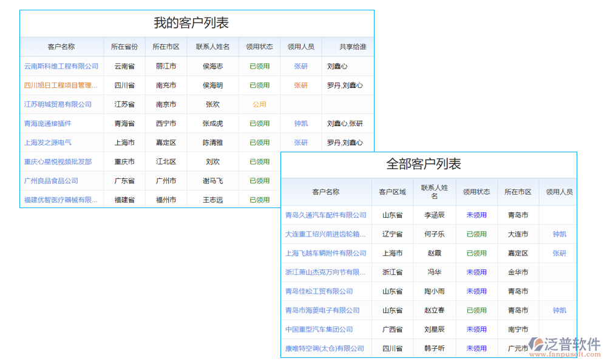点击江苏明城贸易有限公司

tap(57, 104)
